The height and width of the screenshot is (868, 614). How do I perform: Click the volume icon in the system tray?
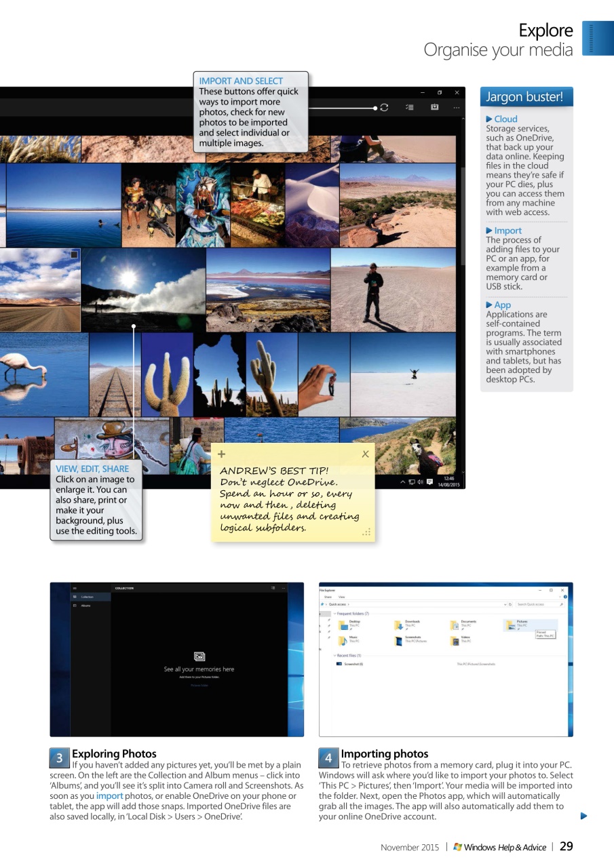pyautogui.click(x=420, y=482)
